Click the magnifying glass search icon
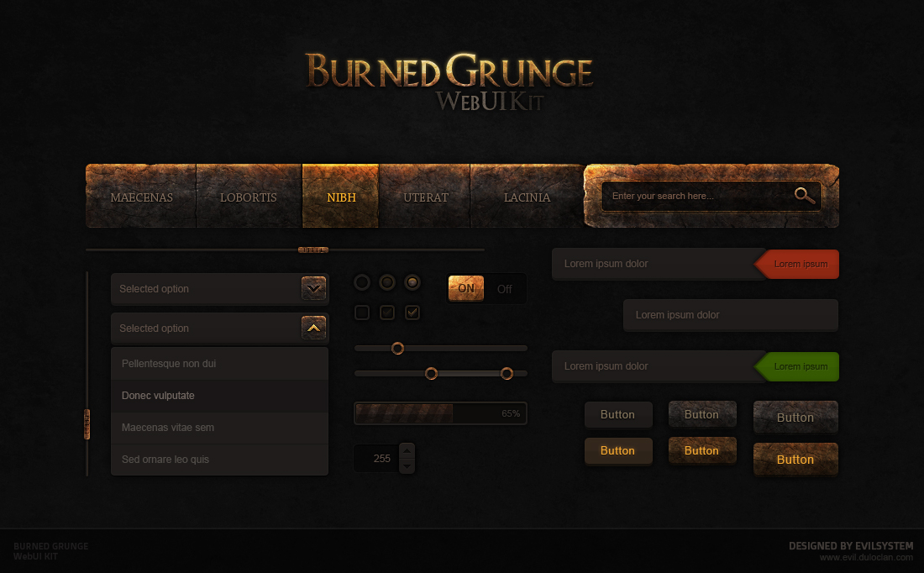 (x=805, y=196)
